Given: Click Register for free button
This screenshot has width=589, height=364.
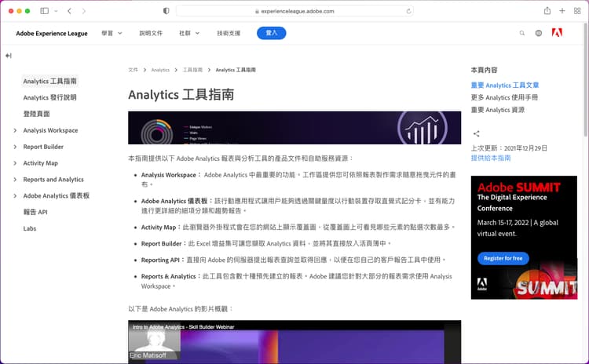Looking at the screenshot, I should coord(503,258).
